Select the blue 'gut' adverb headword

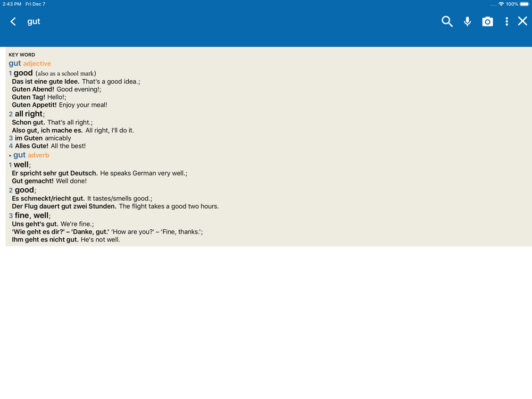(x=19, y=155)
